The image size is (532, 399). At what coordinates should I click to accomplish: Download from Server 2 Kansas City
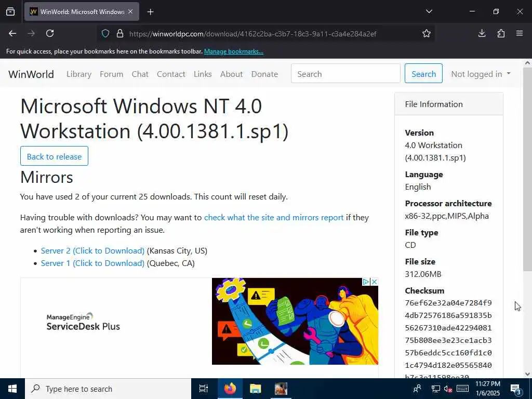click(92, 251)
